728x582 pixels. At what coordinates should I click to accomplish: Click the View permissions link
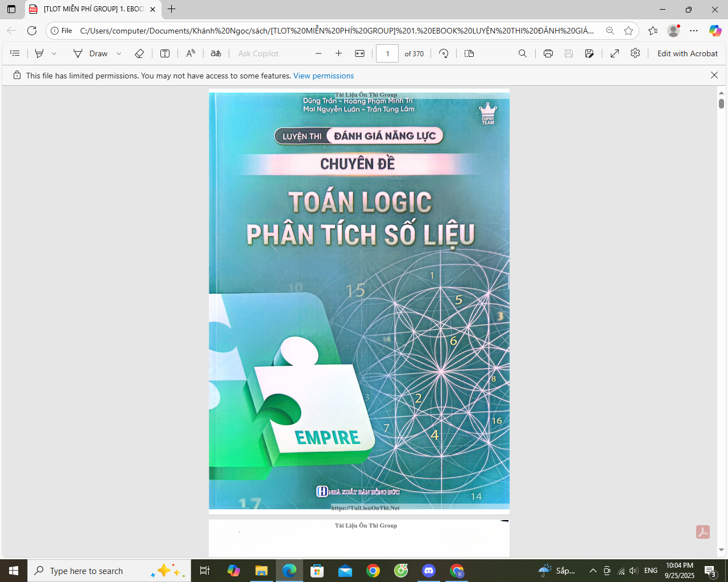point(323,76)
